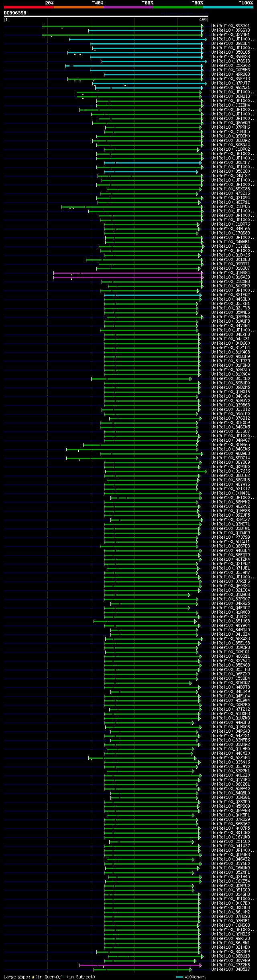Open hit UniRef100_A9RUG3
257x980 pixels.
[x=230, y=75]
